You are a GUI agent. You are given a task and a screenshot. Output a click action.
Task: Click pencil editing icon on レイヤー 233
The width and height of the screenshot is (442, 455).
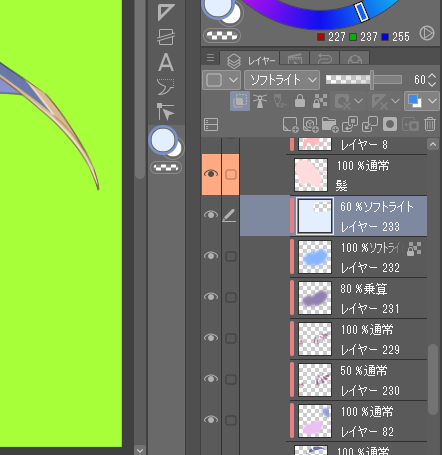pos(229,215)
